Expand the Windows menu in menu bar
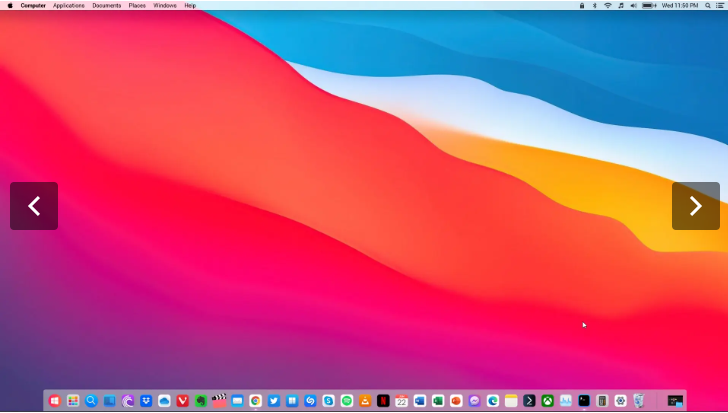This screenshot has height=413, width=728. (165, 5)
